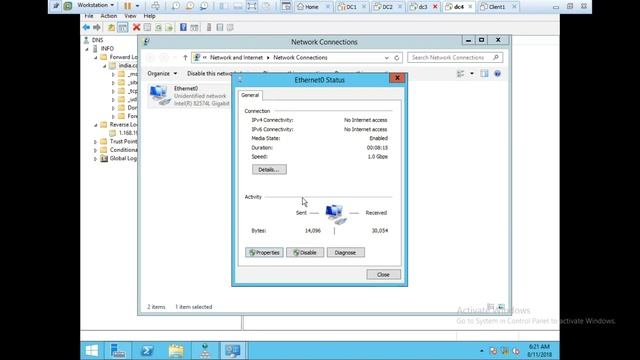Screen dimensions: 640x360
Task: Select the Conditional Forwarders tree node
Action: 119,150
